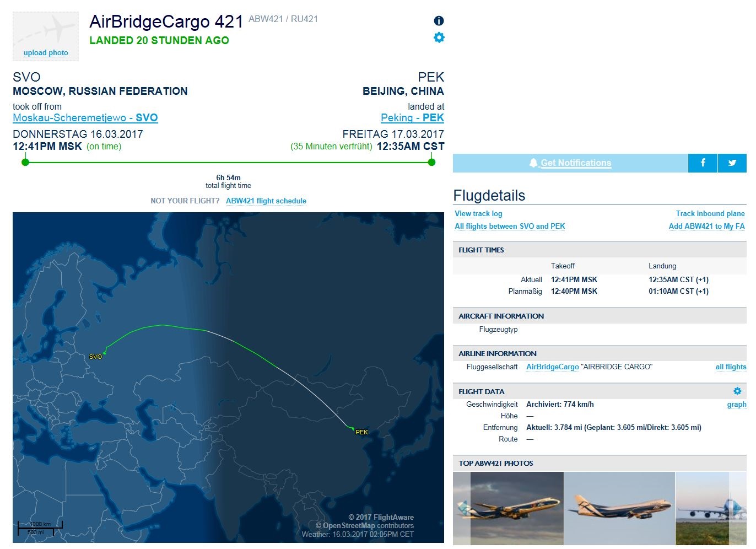Open AirBridgeCargo airline link

click(552, 367)
